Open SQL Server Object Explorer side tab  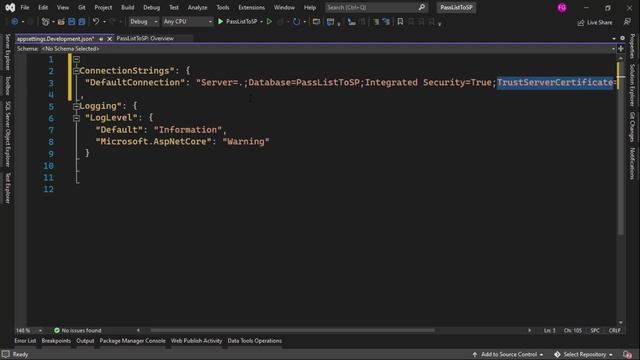click(x=7, y=134)
